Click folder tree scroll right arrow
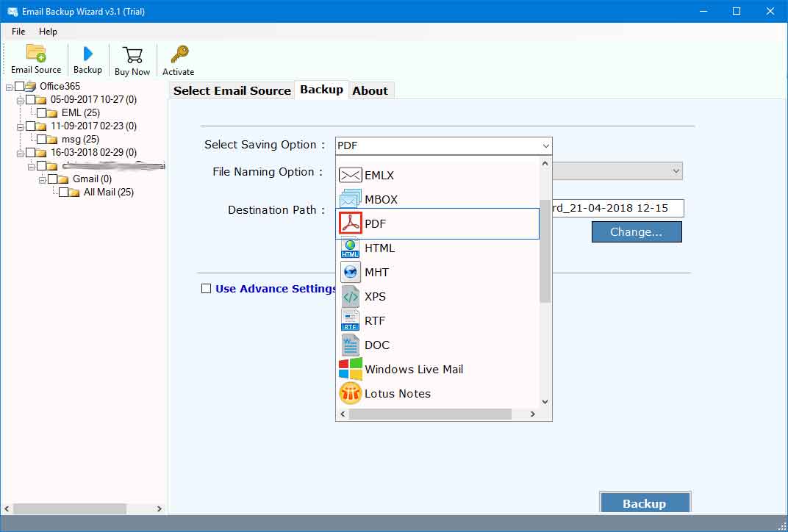 159,508
